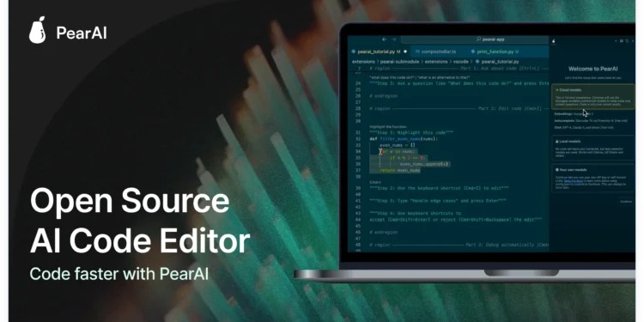Go back with the left arrow navigation icon
Viewport: 644px width, 322px height.
point(385,39)
